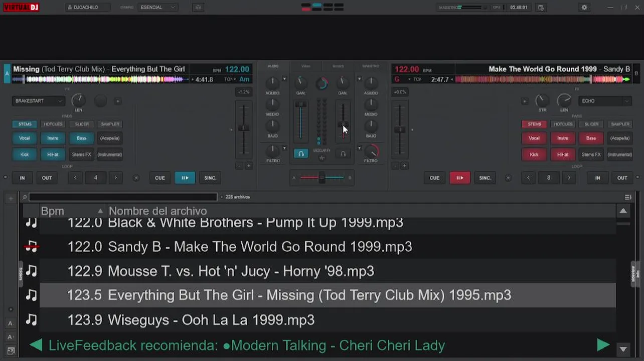Screen dimensions: 644x361
Task: Click the mixer crossfader-assign icon below equalizer
Action: coord(322,158)
